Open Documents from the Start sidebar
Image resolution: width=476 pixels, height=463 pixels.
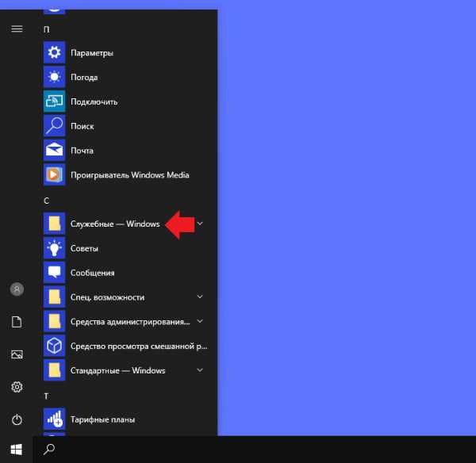[x=17, y=322]
